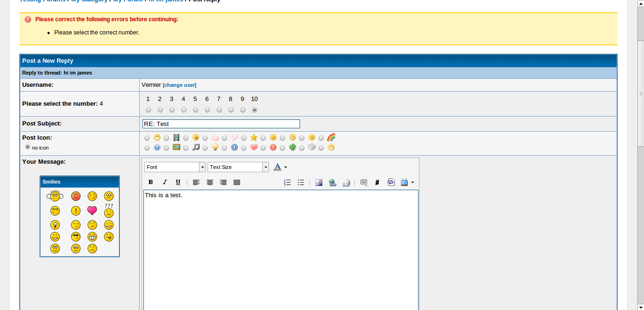The image size is (644, 310).
Task: Choose the gold star post icon radio
Action: 244,138
